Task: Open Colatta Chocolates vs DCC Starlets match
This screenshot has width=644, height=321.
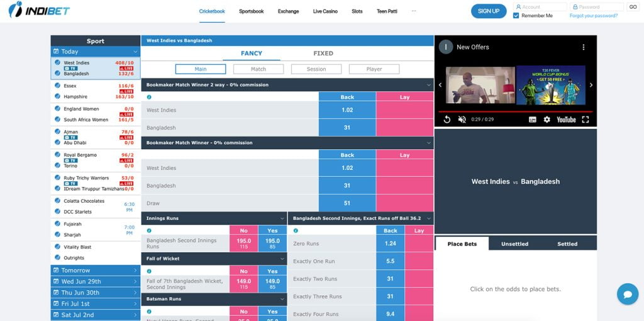Action: pyautogui.click(x=96, y=206)
